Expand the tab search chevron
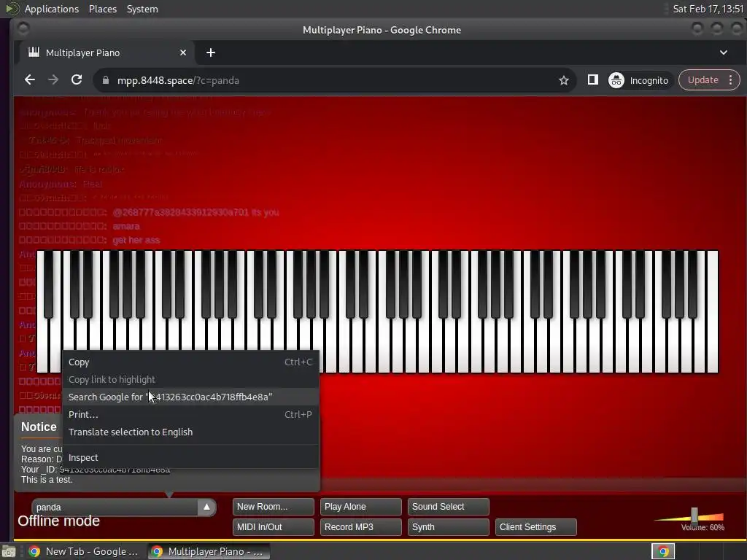This screenshot has width=747, height=560. [723, 52]
